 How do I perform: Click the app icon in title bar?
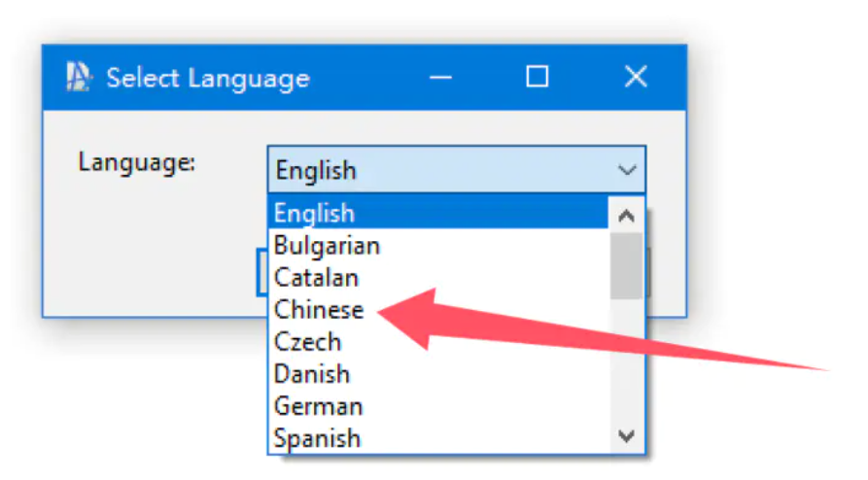(x=78, y=77)
